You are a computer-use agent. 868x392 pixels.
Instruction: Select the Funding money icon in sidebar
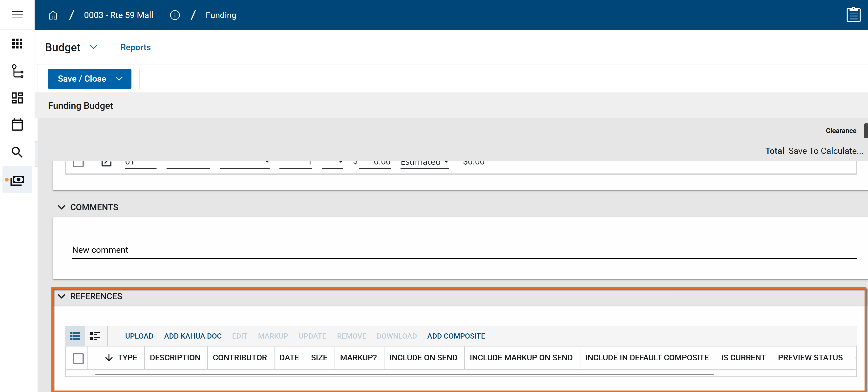[x=17, y=180]
